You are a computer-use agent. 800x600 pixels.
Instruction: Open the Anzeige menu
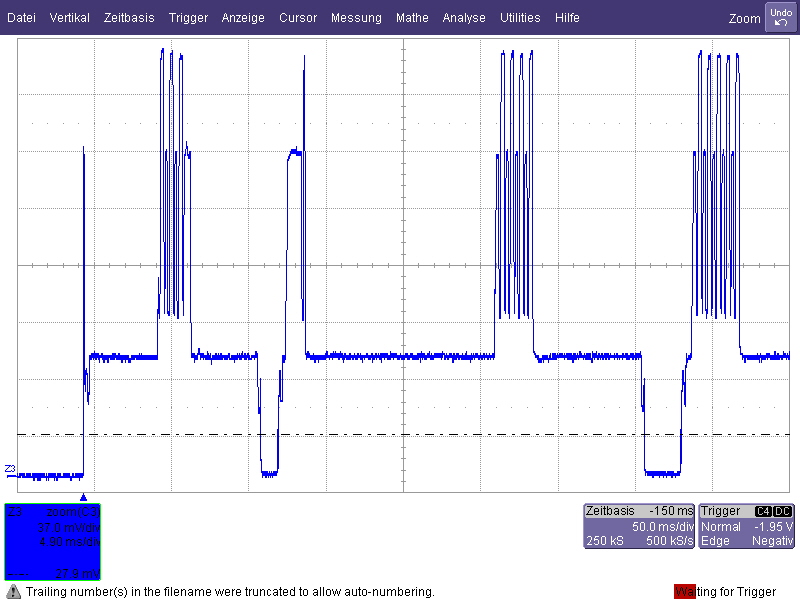(243, 18)
